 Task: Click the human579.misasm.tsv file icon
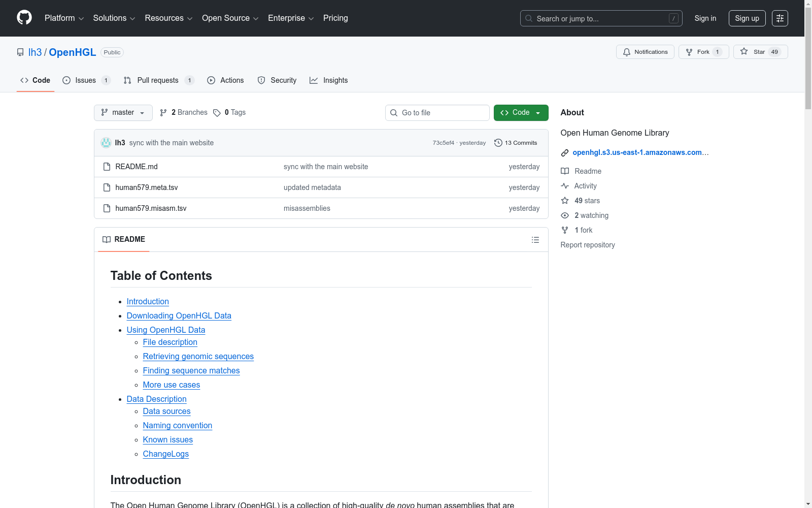(x=107, y=208)
